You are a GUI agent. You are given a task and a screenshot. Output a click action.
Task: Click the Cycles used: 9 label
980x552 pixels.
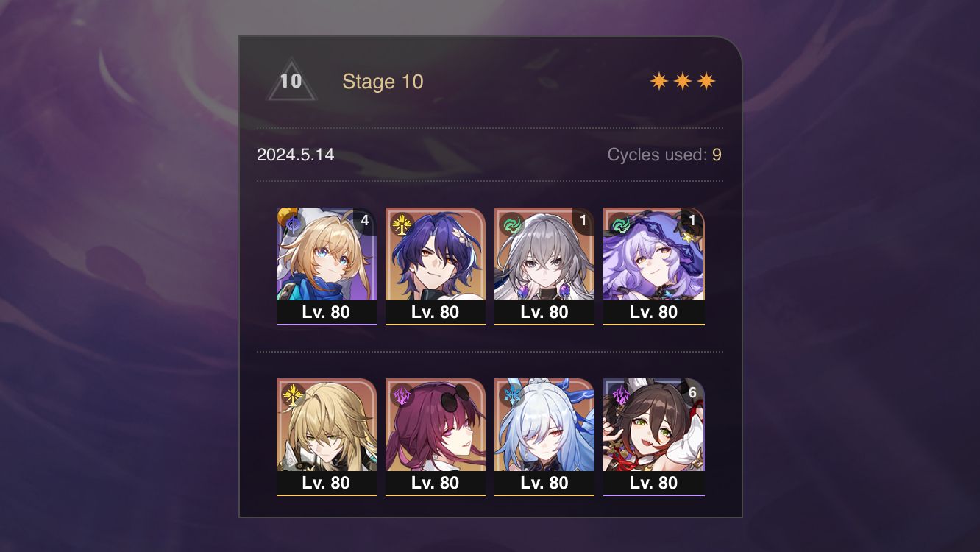click(x=664, y=155)
